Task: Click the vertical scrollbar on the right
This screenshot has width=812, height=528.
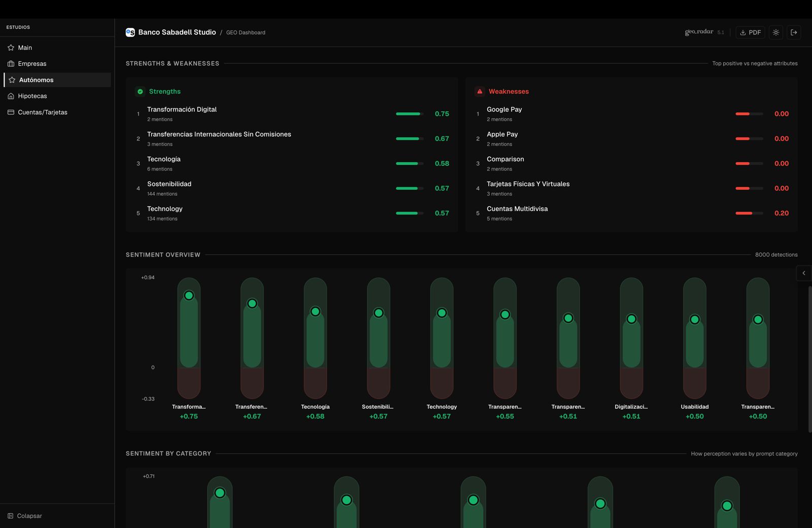Action: [809, 359]
